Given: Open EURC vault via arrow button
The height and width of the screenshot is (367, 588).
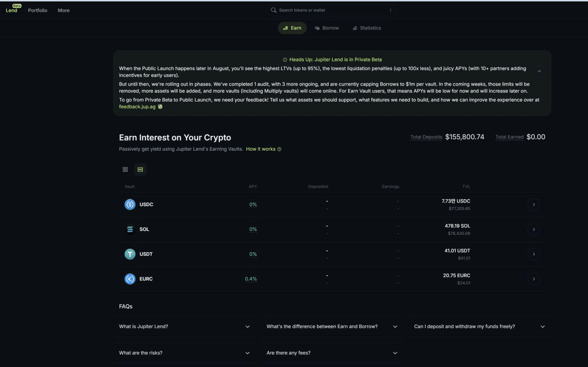Looking at the screenshot, I should pyautogui.click(x=533, y=279).
